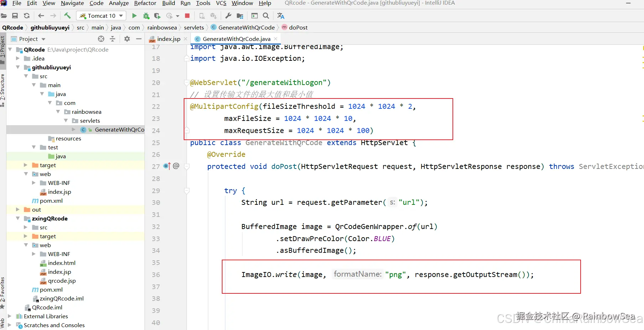Fold the try block at line 29
Screen dimensions: 644x330
pos(187,191)
